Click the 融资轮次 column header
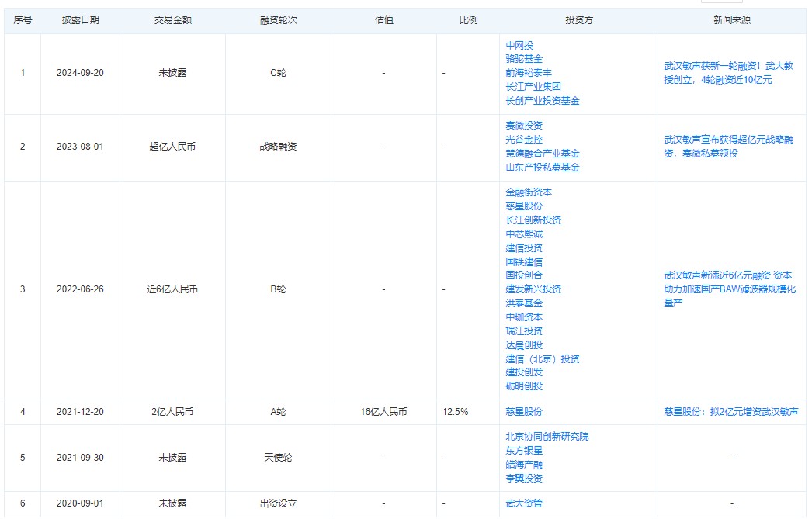The width and height of the screenshot is (812, 519). coord(279,20)
